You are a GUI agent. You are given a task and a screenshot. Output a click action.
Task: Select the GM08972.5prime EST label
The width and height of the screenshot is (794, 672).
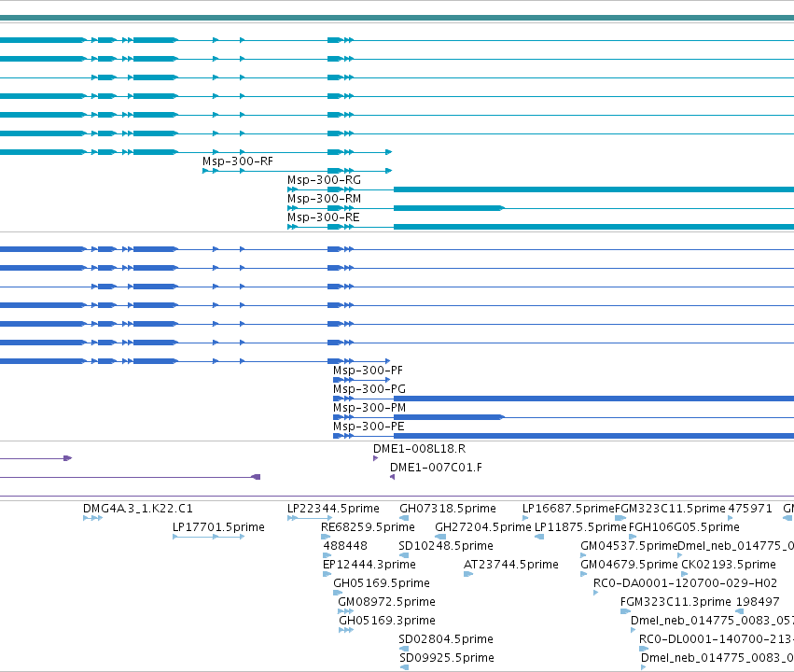(386, 603)
